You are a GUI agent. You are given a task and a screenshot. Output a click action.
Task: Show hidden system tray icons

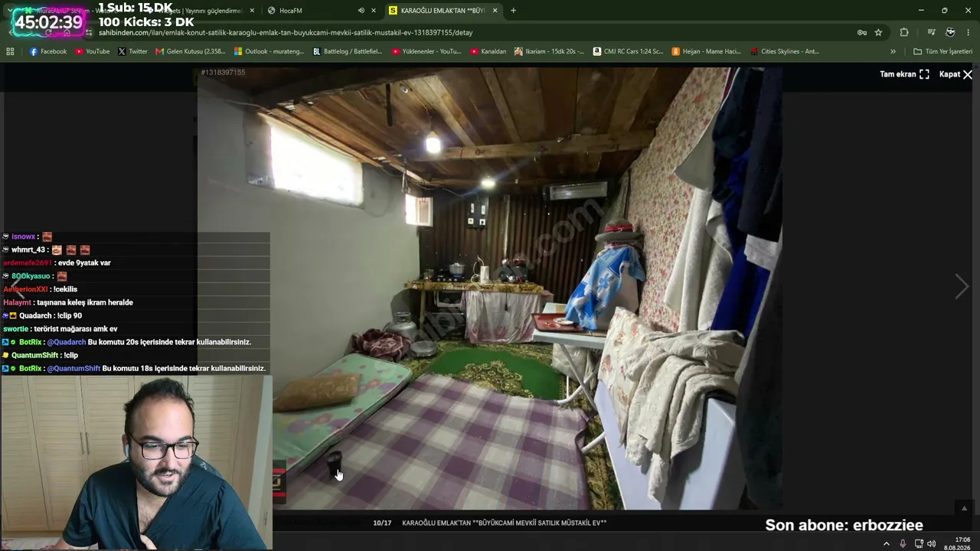pyautogui.click(x=887, y=543)
